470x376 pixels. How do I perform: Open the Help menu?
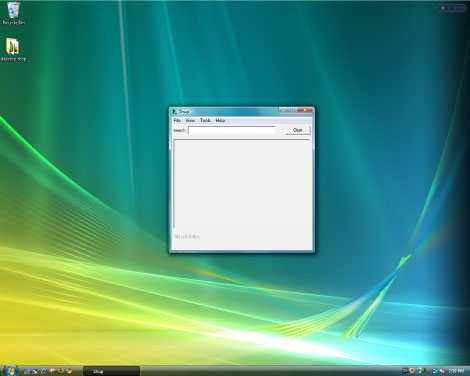[x=220, y=120]
